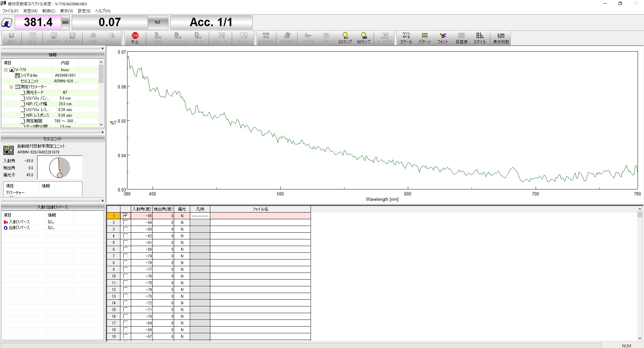Click the 光路確認 optical path check icon
Screen dimensions: 644x348
click(287, 38)
